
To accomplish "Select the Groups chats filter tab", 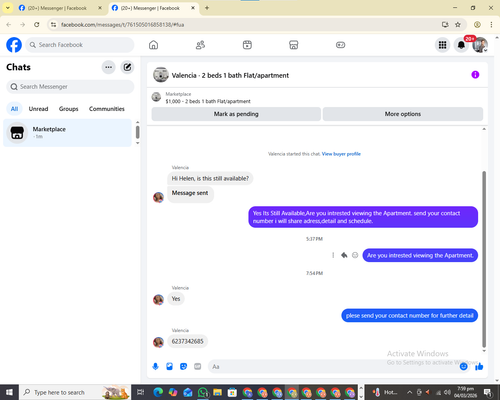I will click(68, 109).
